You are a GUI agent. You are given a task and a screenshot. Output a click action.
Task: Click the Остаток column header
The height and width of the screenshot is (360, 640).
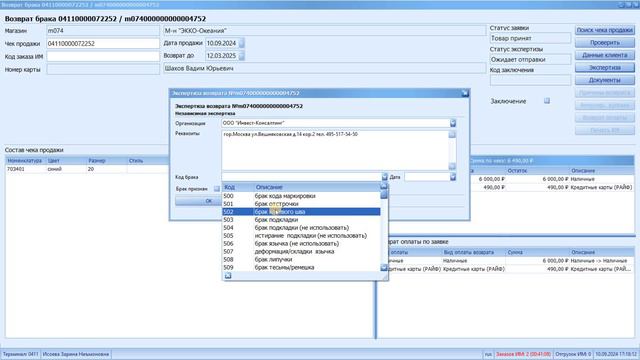tap(537, 171)
